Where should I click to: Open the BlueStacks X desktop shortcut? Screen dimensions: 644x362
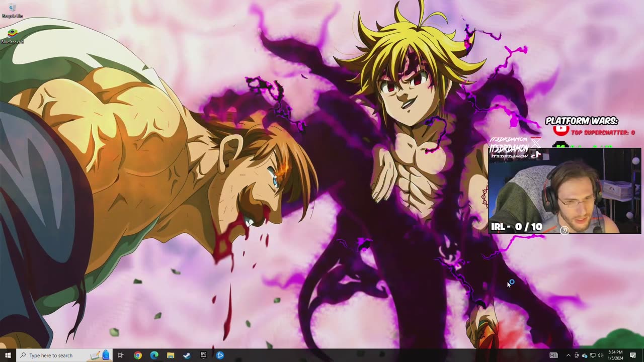point(12,36)
